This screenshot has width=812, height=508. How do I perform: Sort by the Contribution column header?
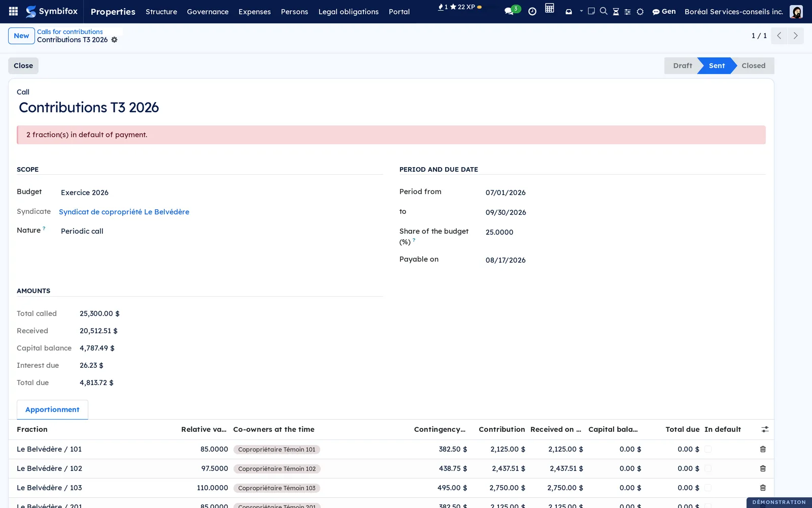pos(502,429)
